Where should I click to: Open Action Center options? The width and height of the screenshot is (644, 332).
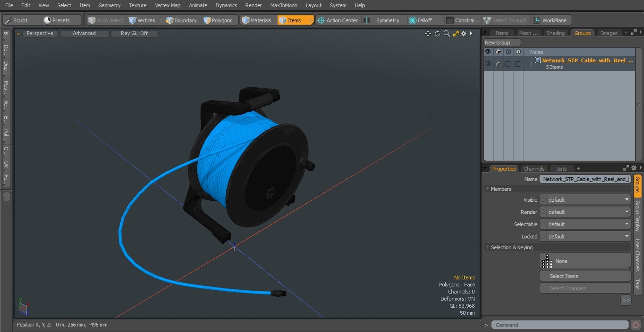click(338, 20)
